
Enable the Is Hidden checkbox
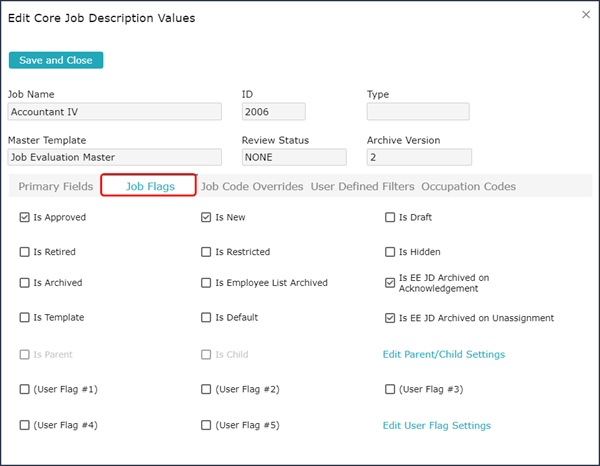(x=390, y=252)
